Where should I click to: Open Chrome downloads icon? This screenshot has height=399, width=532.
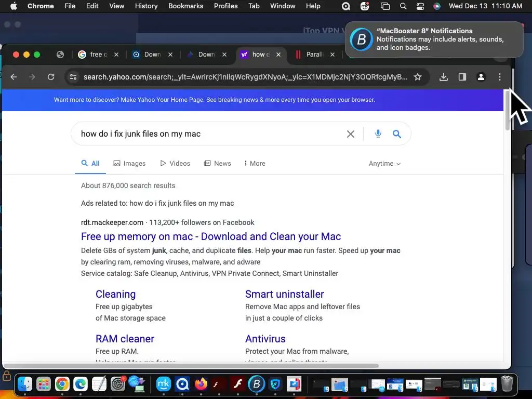click(x=444, y=77)
